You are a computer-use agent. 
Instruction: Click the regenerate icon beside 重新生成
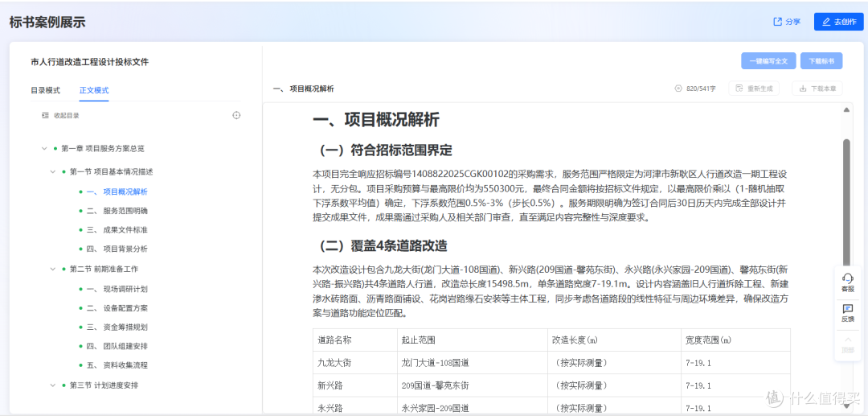739,89
